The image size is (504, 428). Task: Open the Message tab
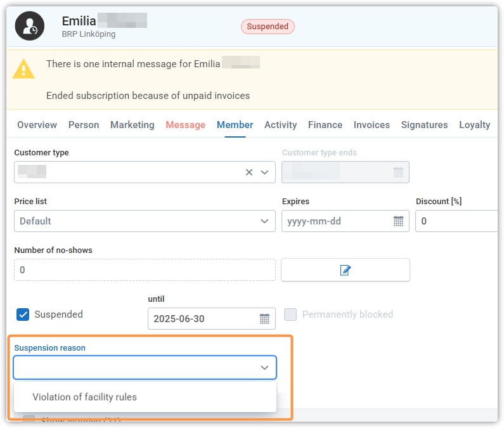[185, 125]
